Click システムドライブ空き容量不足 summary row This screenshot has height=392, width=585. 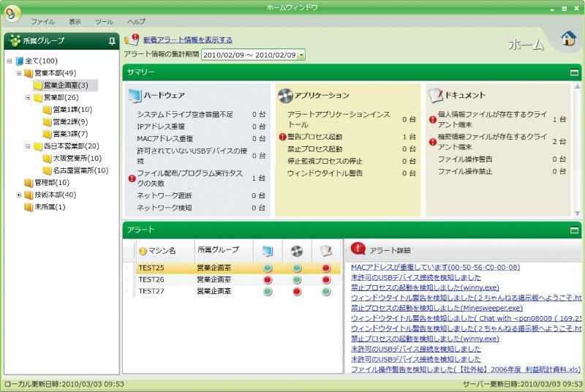coord(200,115)
